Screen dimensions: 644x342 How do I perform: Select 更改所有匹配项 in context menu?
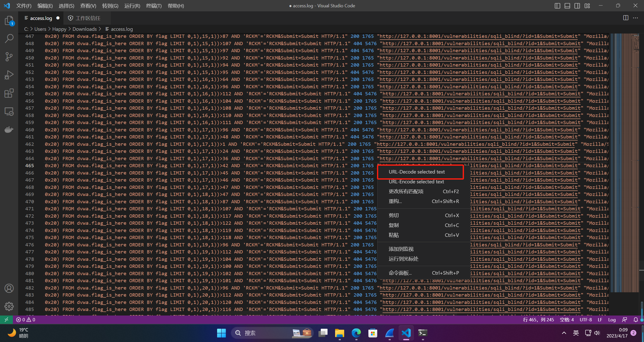424,191
